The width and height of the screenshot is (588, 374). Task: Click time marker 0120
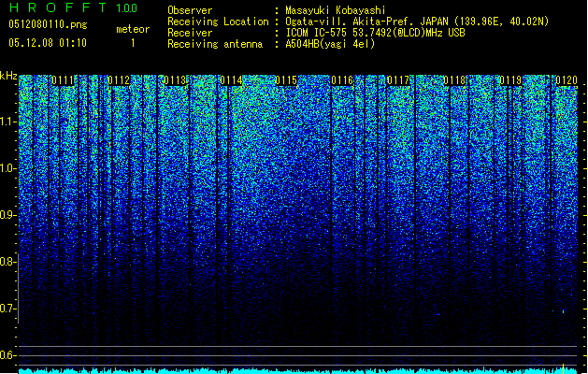coord(566,80)
